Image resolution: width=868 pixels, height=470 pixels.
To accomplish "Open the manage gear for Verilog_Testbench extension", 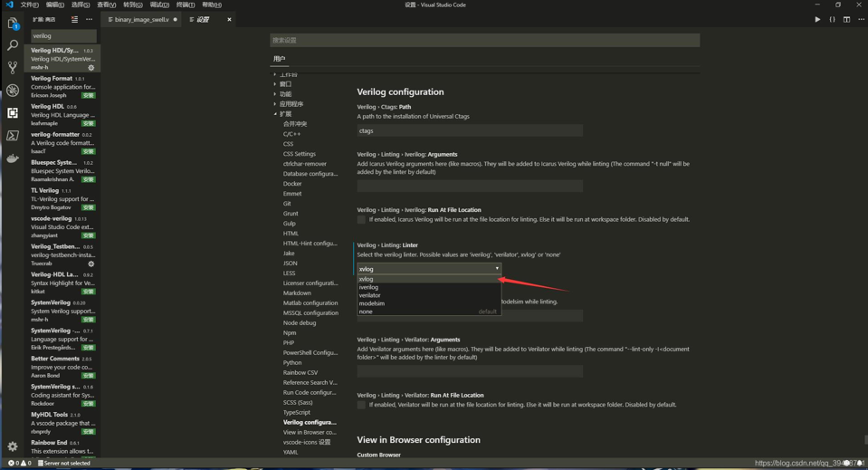I will pos(91,264).
